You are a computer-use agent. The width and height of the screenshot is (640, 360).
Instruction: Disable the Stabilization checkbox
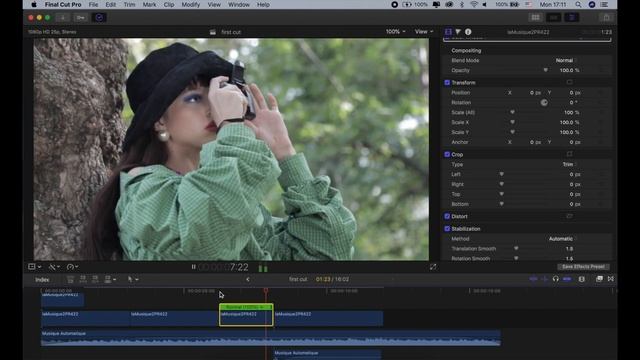447,229
